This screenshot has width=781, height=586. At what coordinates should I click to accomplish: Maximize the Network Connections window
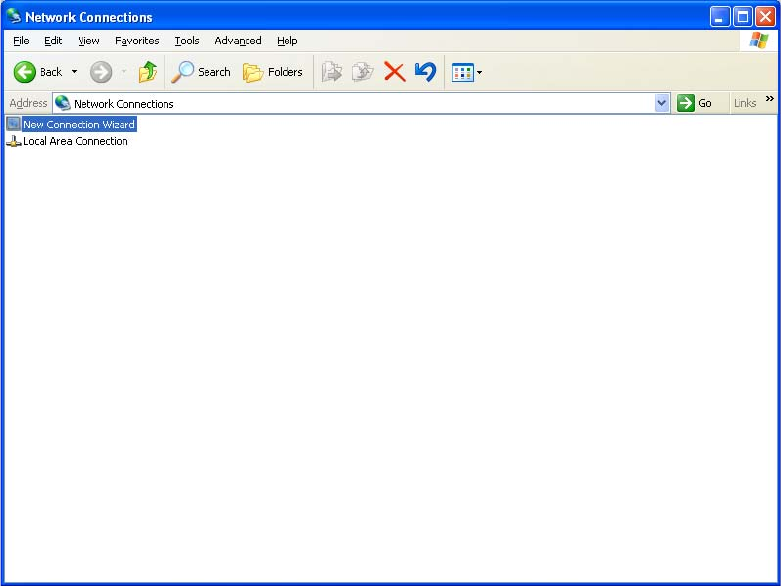(x=743, y=17)
